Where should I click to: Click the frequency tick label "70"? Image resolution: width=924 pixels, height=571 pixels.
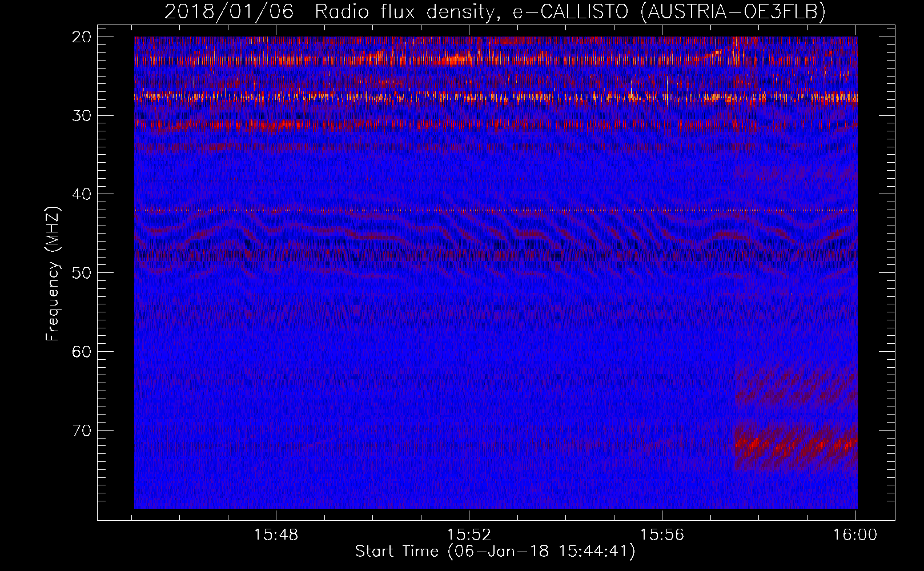[82, 430]
